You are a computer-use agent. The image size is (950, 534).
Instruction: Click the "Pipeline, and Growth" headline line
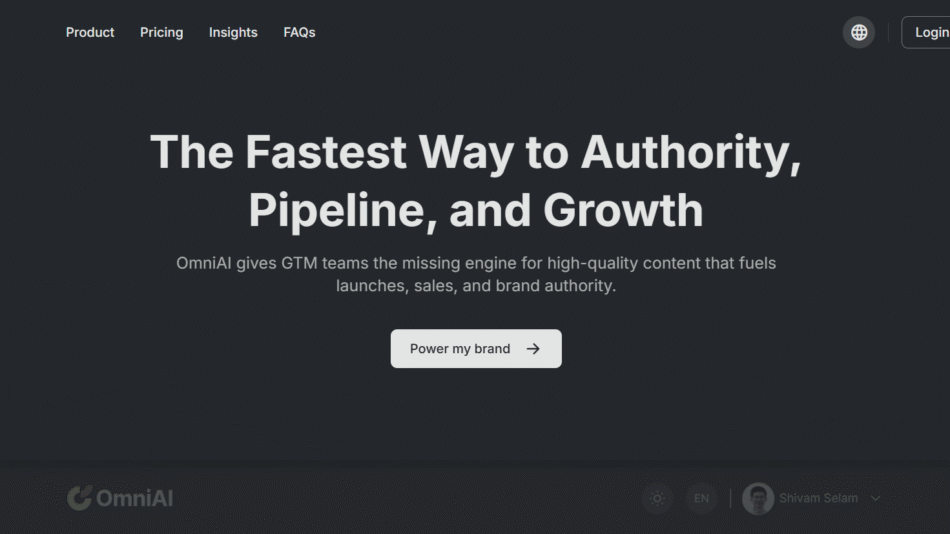click(x=475, y=210)
